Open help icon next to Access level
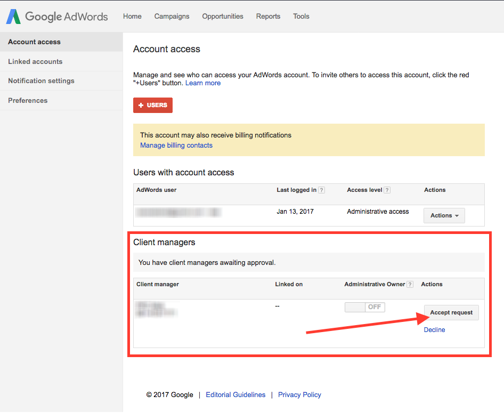The height and width of the screenshot is (420, 504). tap(387, 190)
